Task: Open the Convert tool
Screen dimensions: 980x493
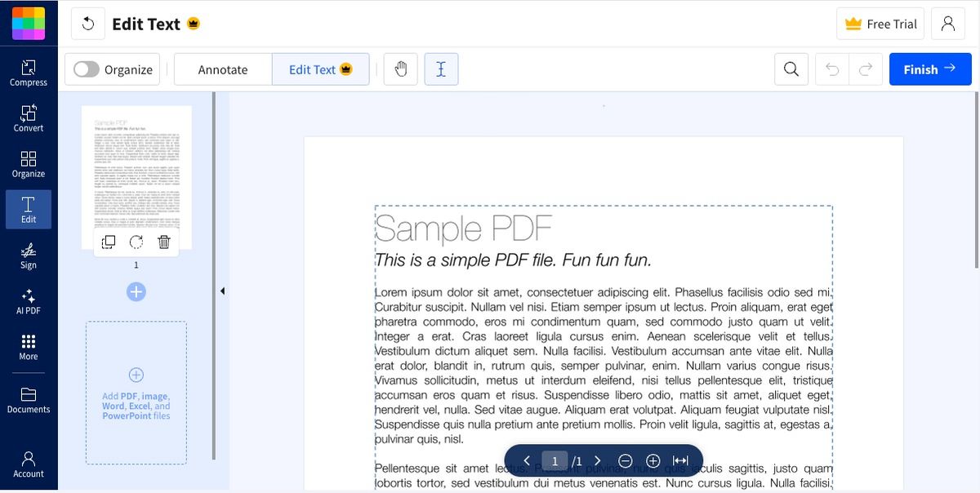Action: click(29, 121)
